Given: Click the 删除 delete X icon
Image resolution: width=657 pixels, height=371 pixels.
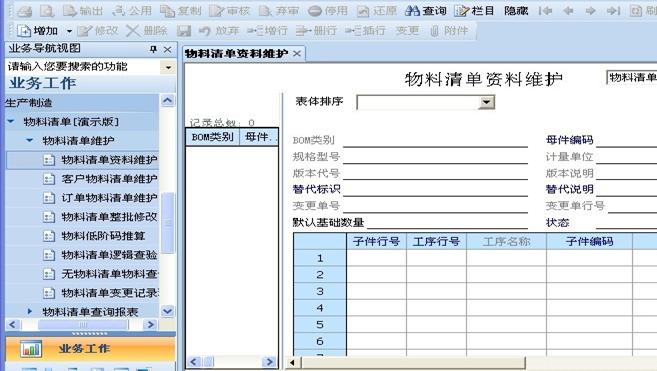Looking at the screenshot, I should (133, 31).
